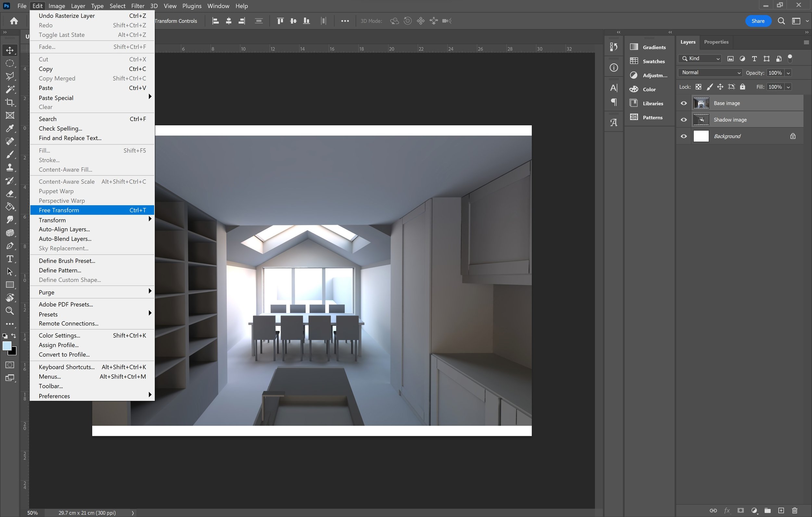The image size is (812, 517).
Task: Select the Horizontal Type tool
Action: (x=10, y=259)
